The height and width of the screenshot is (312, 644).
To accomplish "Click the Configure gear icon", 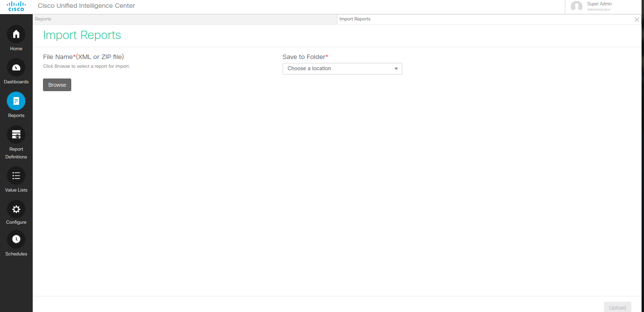I will tap(16, 209).
